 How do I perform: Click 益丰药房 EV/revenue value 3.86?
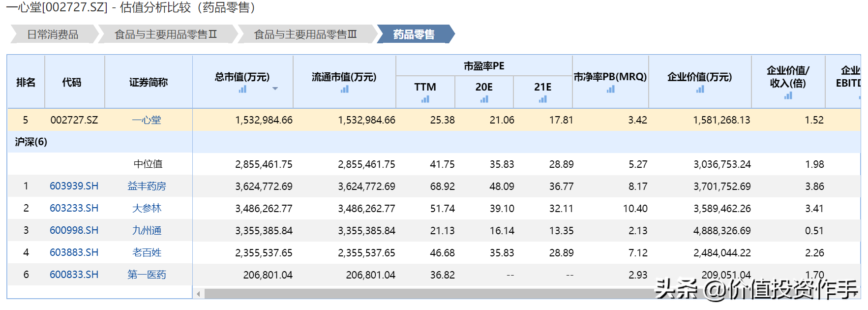(x=814, y=186)
